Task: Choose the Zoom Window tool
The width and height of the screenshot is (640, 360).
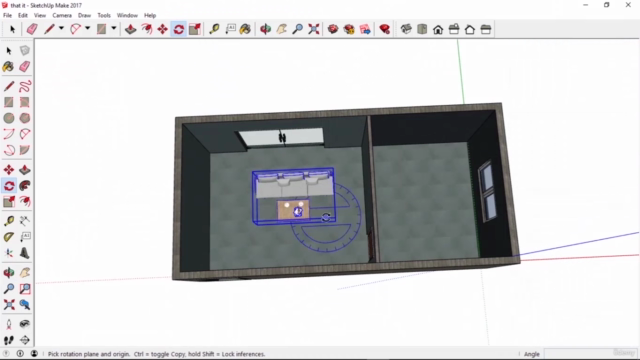Action: [x=24, y=289]
